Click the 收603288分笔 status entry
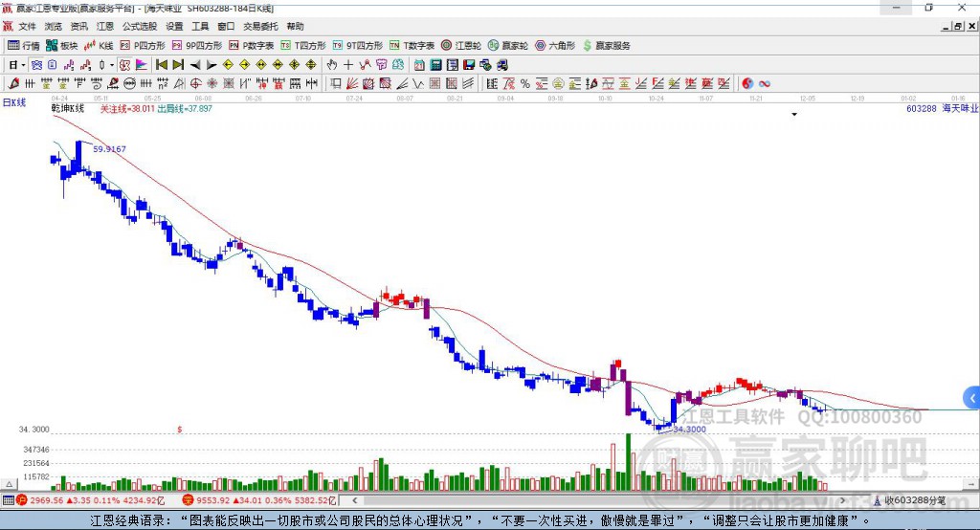The height and width of the screenshot is (530, 980). tap(909, 500)
